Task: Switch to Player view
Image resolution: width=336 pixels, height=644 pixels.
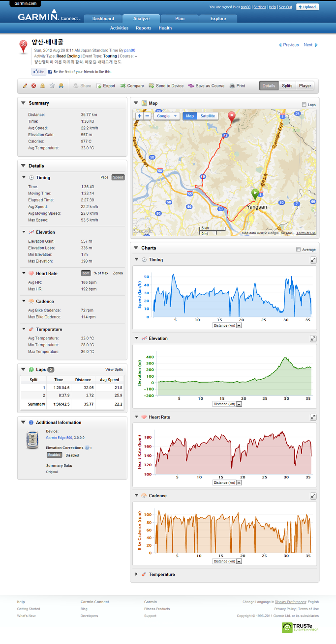Action: (x=305, y=85)
